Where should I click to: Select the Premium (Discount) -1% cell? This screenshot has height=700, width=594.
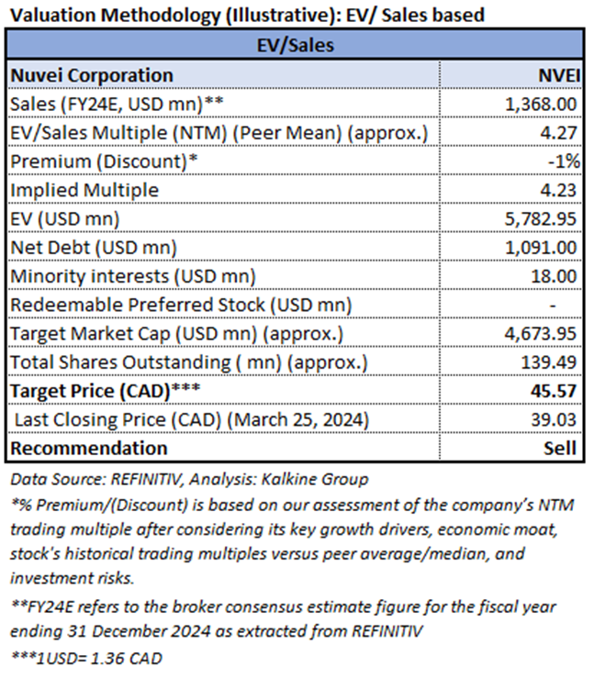point(511,161)
